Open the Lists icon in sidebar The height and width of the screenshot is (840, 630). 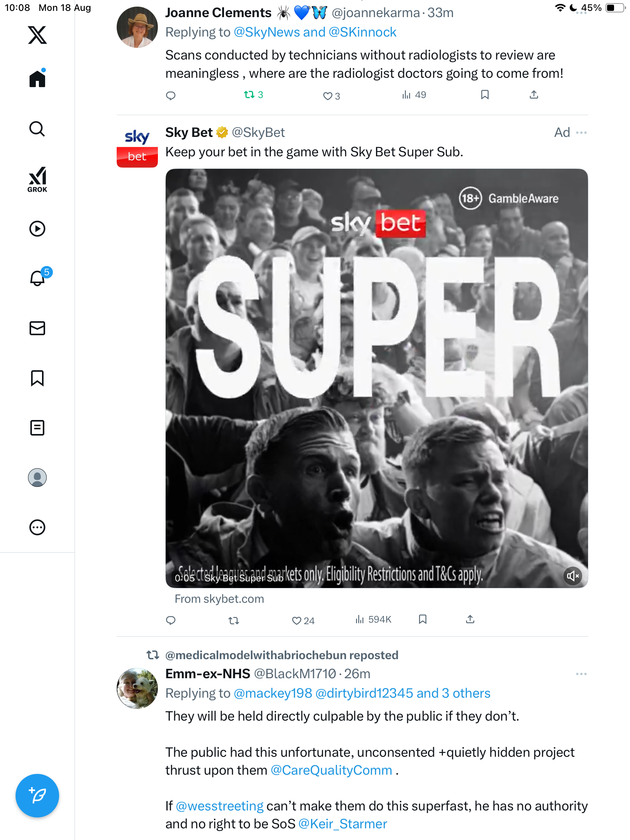[x=37, y=428]
